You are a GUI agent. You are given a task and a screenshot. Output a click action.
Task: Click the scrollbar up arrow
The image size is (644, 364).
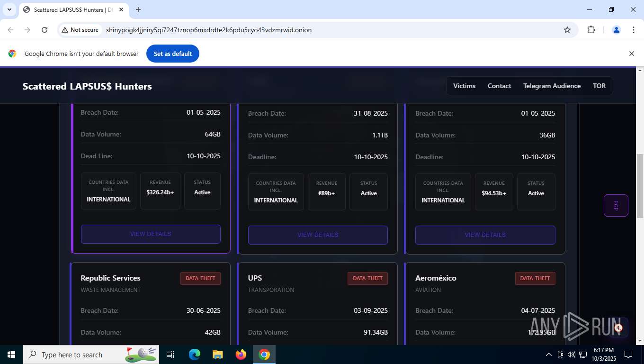[640, 70]
